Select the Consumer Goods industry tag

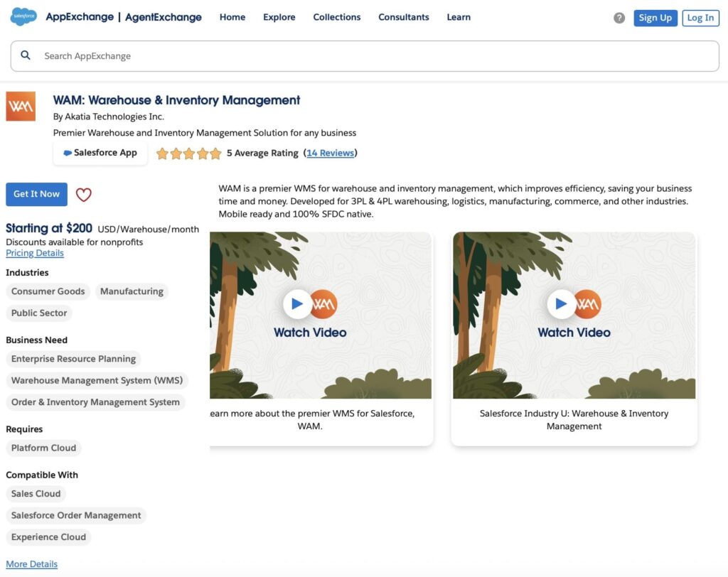pyautogui.click(x=48, y=291)
